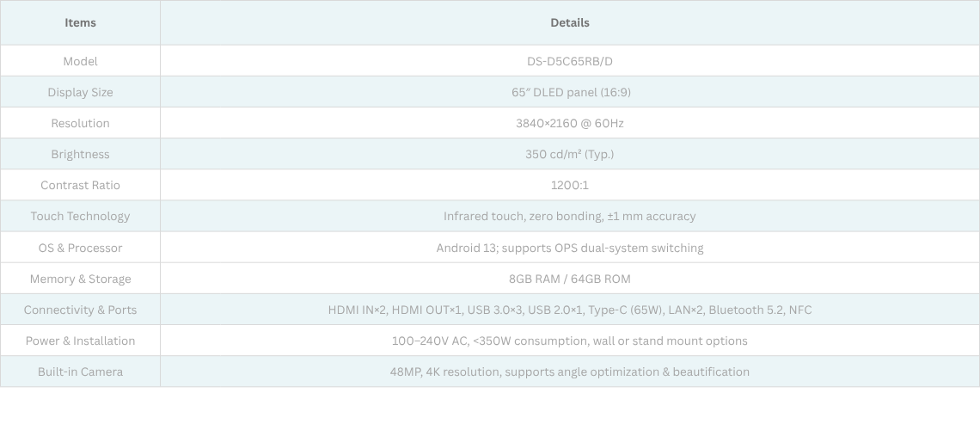Image resolution: width=980 pixels, height=430 pixels.
Task: Click the 100–240V AC power details
Action: pyautogui.click(x=570, y=341)
